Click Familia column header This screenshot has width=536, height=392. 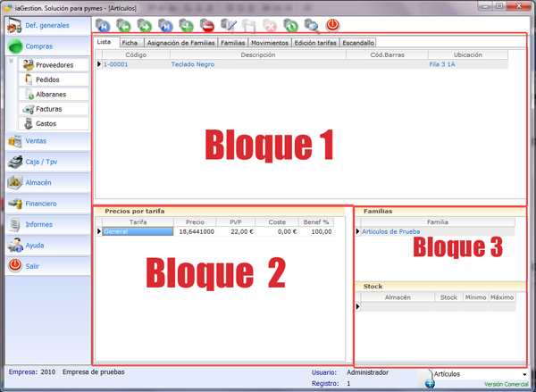[x=438, y=222]
